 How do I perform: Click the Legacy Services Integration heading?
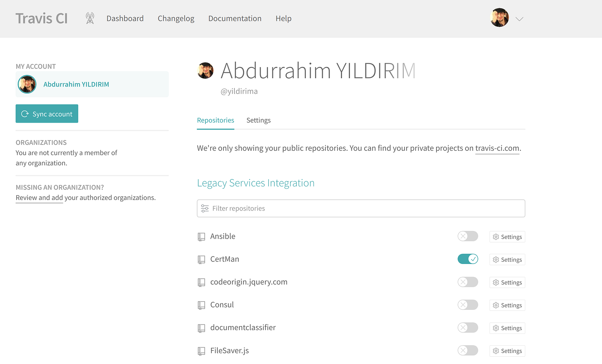(256, 183)
